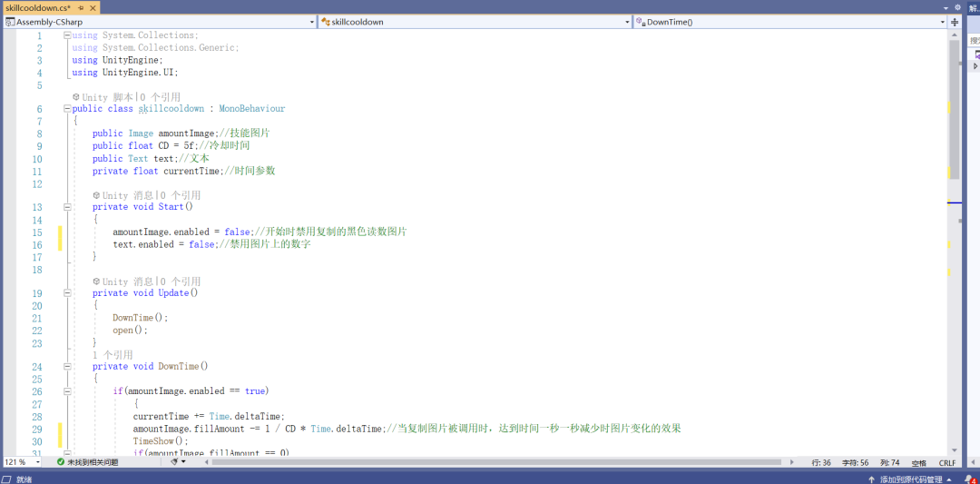Click 'currentTime' in the line 11 declaration
The image size is (980, 484).
(x=191, y=171)
